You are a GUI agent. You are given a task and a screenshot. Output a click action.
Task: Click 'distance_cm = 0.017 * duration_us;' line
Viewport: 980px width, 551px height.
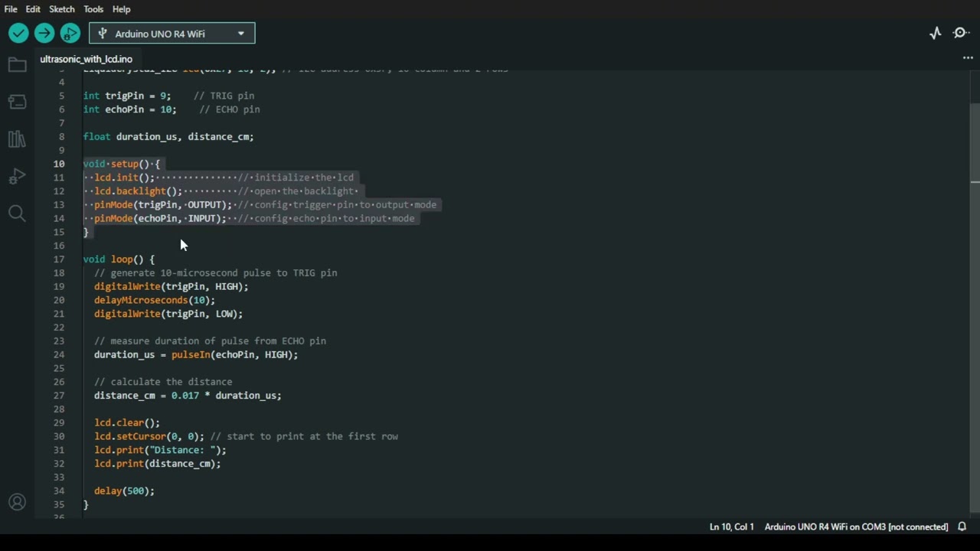[x=188, y=396]
